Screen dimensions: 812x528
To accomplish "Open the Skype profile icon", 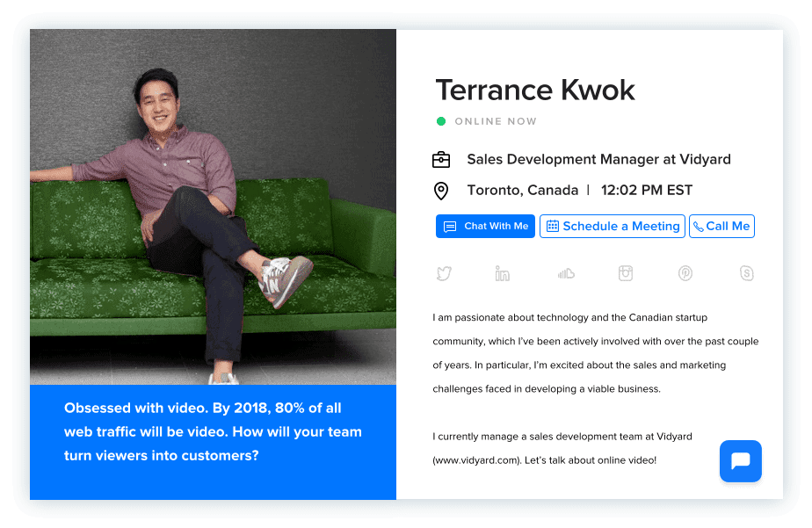I will click(x=746, y=273).
